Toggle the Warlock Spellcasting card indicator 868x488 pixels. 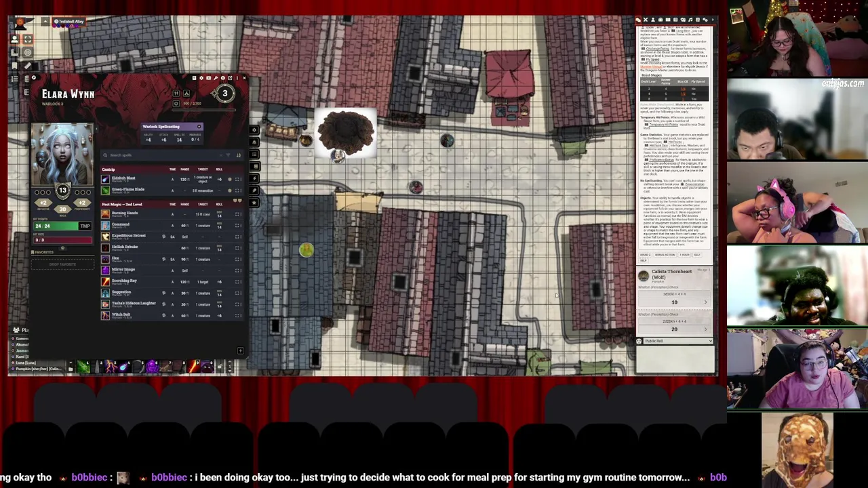point(199,127)
